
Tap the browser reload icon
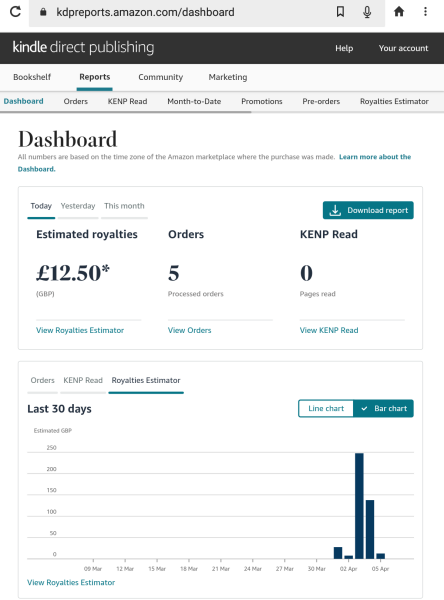pyautogui.click(x=15, y=11)
